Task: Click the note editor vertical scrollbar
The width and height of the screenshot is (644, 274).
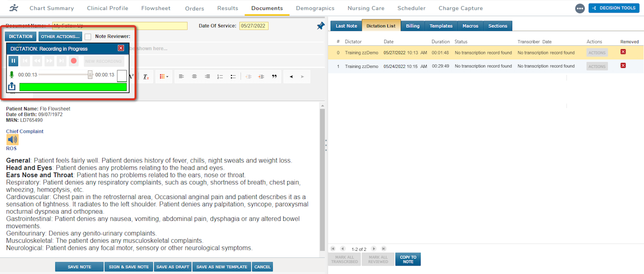Action: point(322,179)
